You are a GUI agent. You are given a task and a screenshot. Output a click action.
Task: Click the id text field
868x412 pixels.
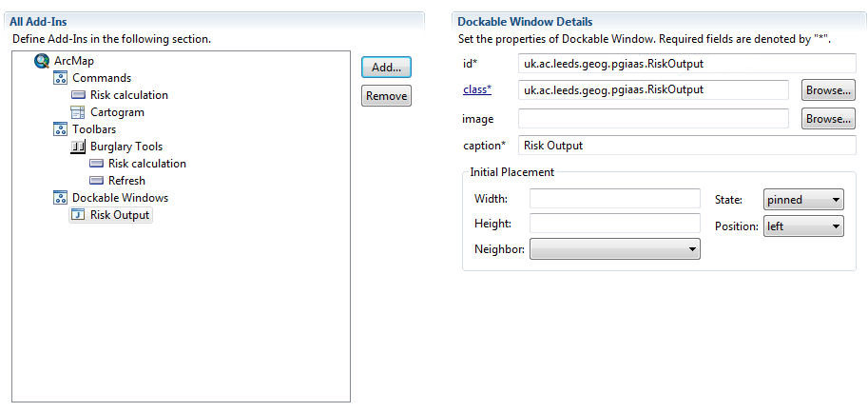(687, 64)
